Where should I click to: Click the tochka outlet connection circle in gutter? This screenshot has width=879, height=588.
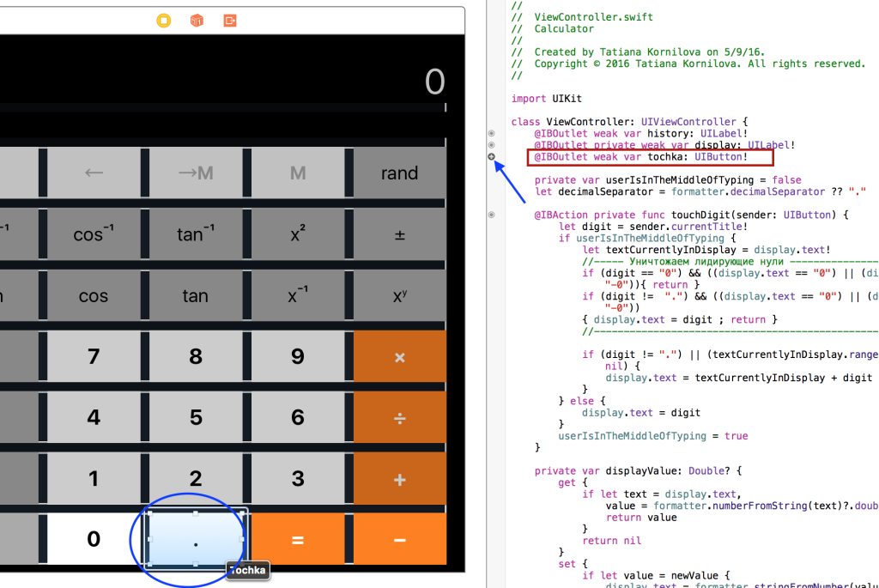click(x=491, y=157)
